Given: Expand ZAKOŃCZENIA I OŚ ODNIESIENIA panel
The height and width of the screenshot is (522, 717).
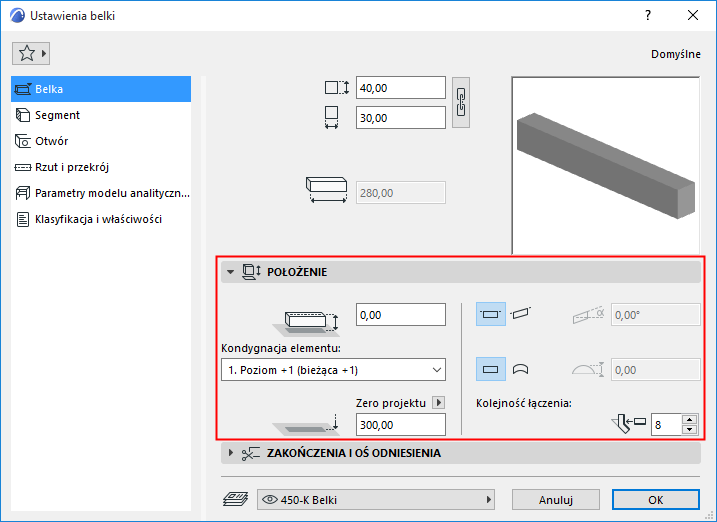Looking at the screenshot, I should (230, 453).
